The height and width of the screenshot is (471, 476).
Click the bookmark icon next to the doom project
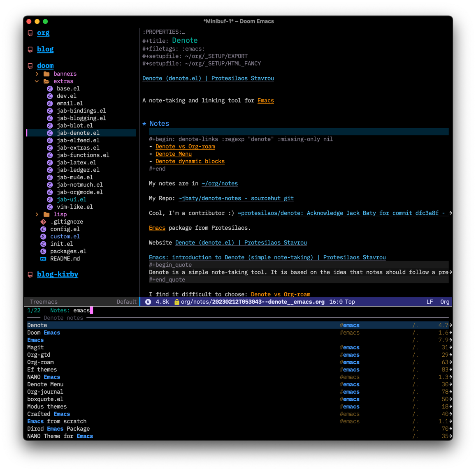[x=30, y=65]
